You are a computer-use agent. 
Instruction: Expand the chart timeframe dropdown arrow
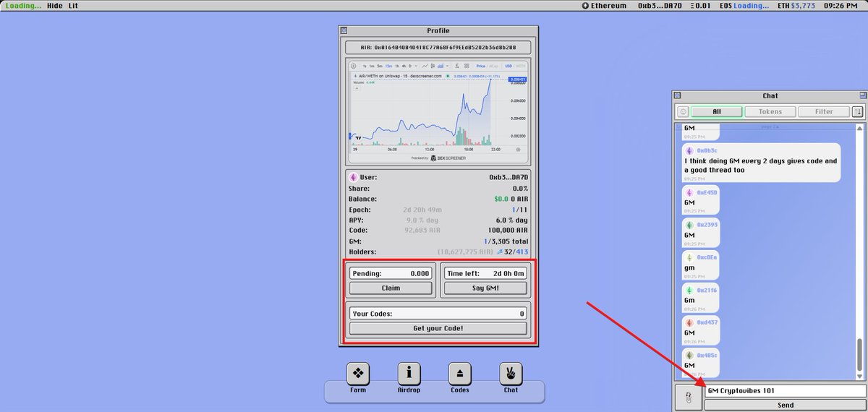416,66
